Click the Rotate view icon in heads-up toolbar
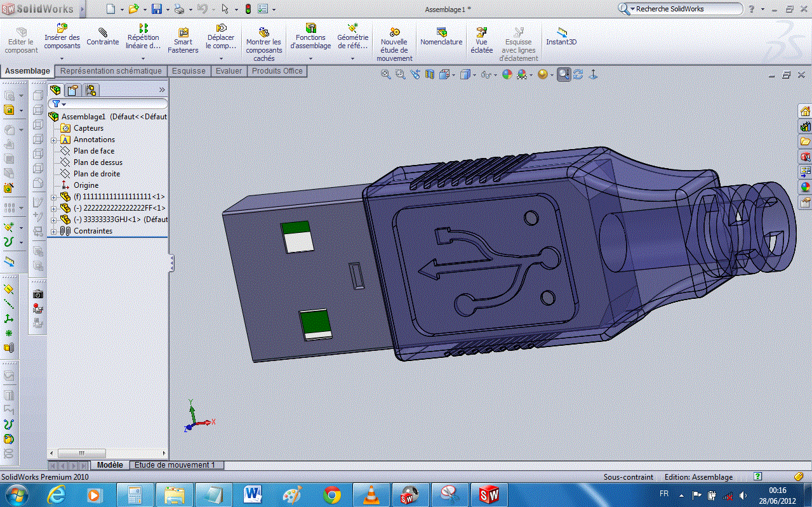This screenshot has height=507, width=812. pyautogui.click(x=578, y=75)
